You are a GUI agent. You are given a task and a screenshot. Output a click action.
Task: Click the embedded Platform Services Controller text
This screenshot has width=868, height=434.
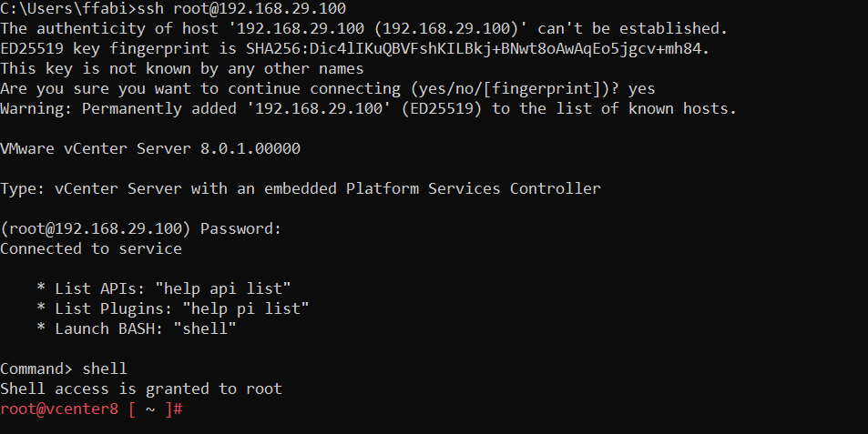474,188
